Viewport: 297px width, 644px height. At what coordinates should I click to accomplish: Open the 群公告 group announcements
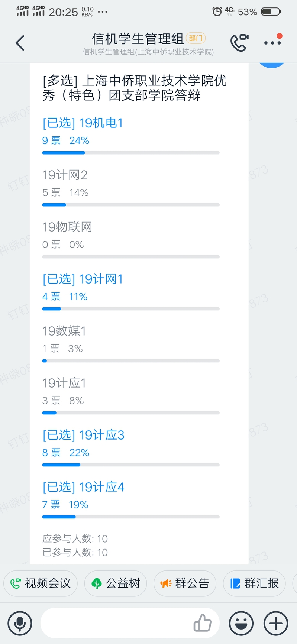tap(185, 583)
